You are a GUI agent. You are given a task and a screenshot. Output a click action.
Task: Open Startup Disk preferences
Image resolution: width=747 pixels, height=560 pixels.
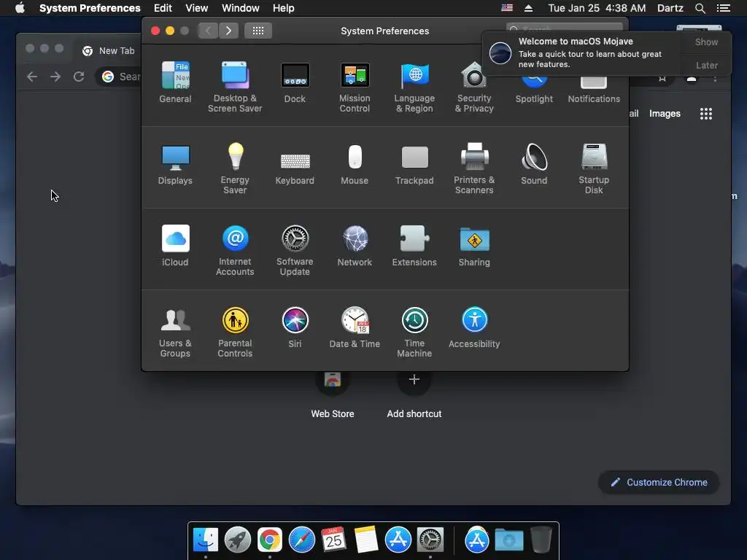(594, 168)
